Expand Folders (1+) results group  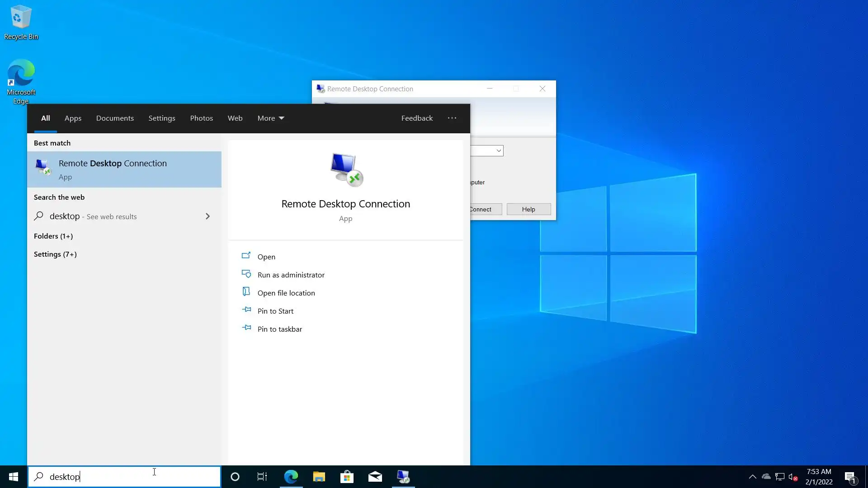[x=53, y=236]
